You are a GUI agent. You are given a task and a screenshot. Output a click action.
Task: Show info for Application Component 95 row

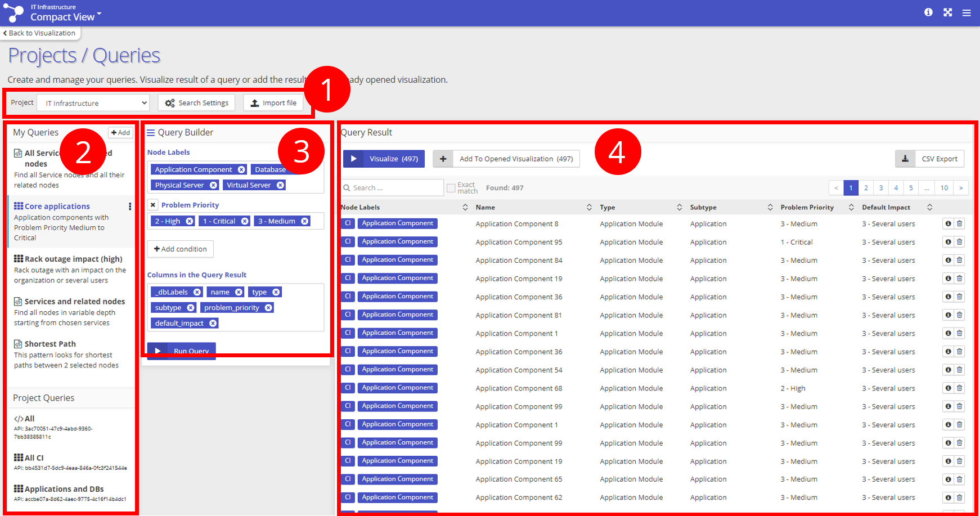(x=948, y=242)
